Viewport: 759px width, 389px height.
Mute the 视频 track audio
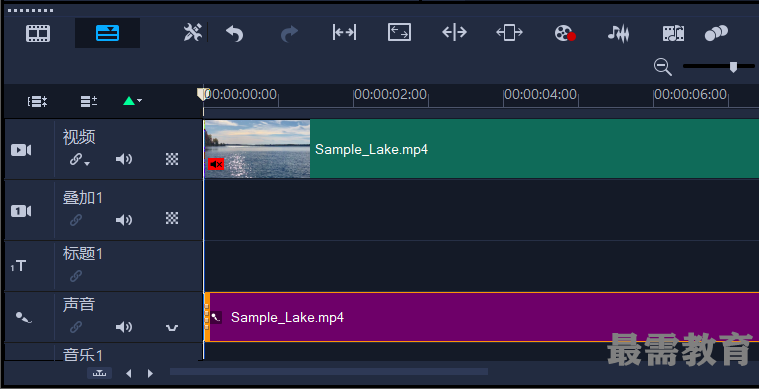[x=124, y=159]
